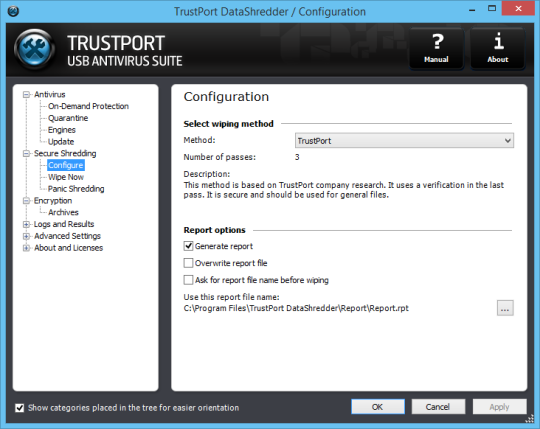Image resolution: width=540 pixels, height=429 pixels.
Task: Expand the About and Licenses node
Action: [x=26, y=248]
